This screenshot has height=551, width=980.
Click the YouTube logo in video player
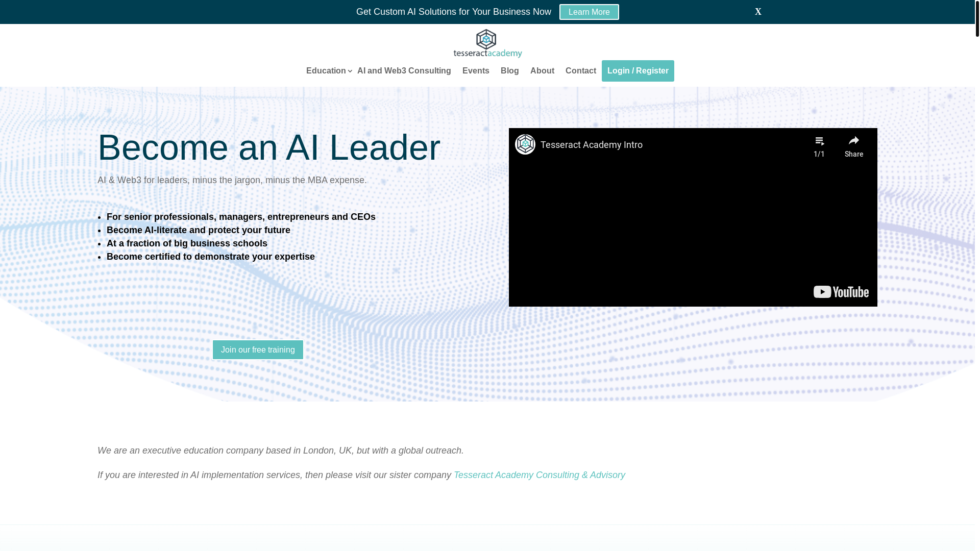[841, 292]
